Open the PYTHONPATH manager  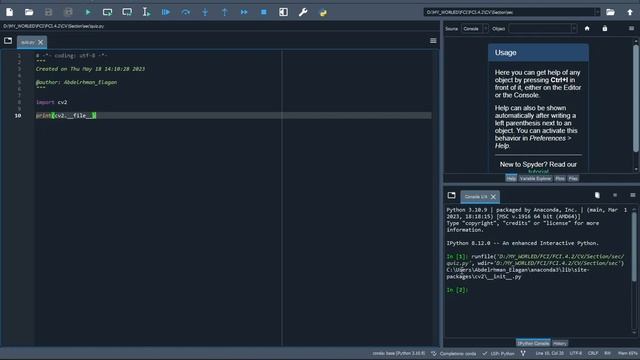coord(323,12)
